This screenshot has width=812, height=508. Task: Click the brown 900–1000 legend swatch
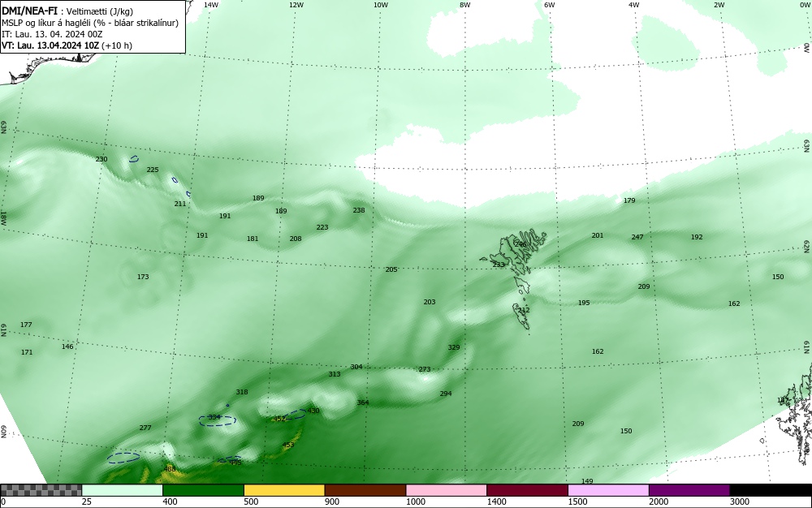(x=365, y=490)
